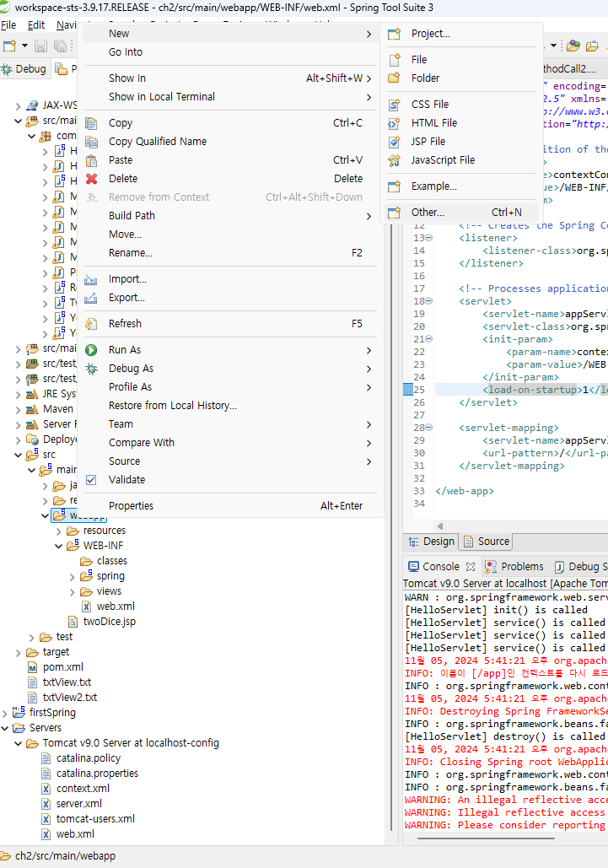Click the editor horizontal scrollbar left arrow
Screen dimensions: 608x868
coord(440,526)
